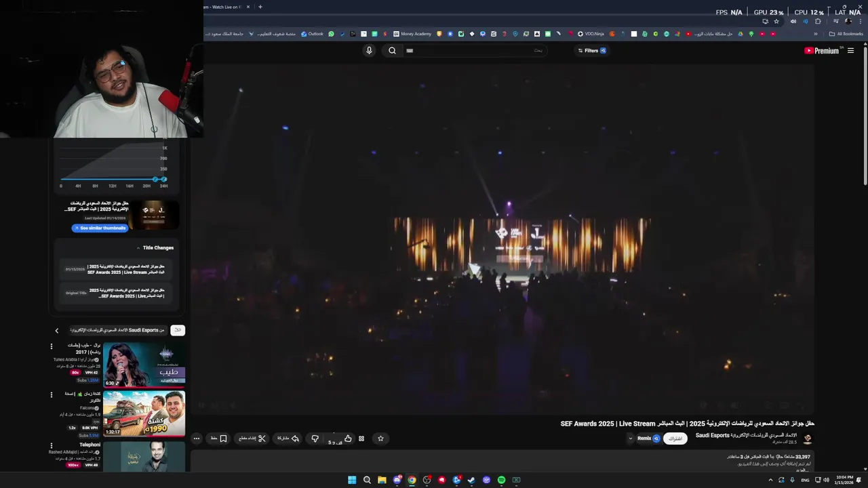This screenshot has width=868, height=488.
Task: Open Saudi Esports channel avatar
Action: point(807,439)
